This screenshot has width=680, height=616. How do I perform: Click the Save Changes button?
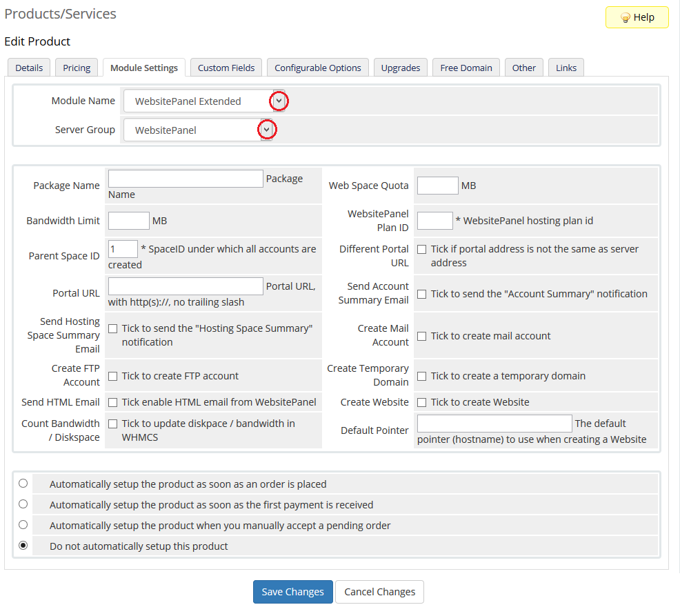(x=292, y=592)
